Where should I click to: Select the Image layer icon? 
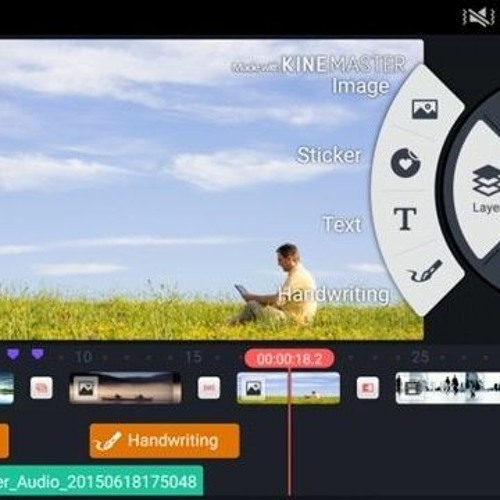(425, 109)
